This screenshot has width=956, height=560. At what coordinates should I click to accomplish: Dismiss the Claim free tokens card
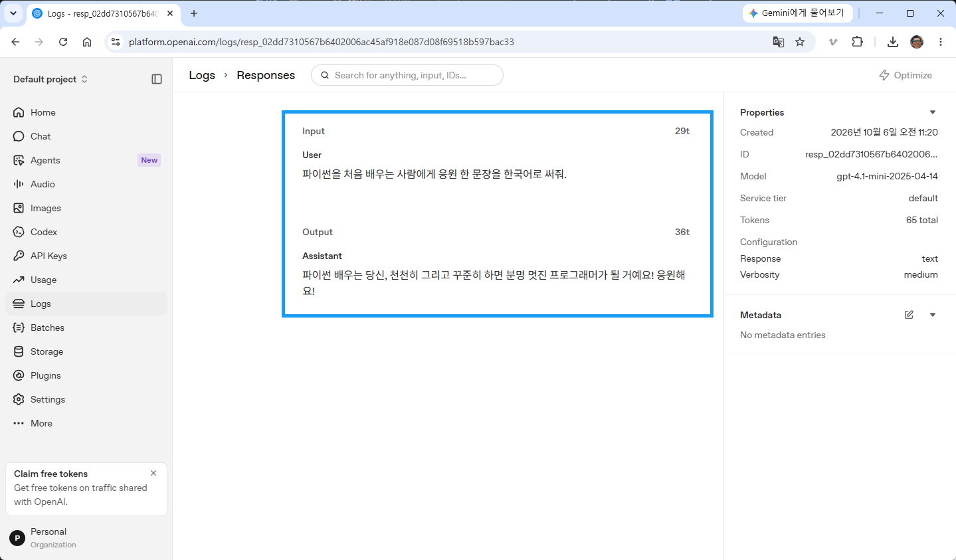[x=153, y=473]
